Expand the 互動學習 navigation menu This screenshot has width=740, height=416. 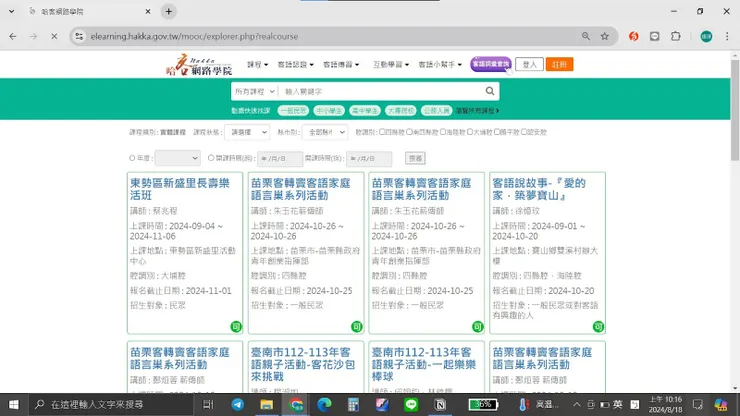click(391, 64)
